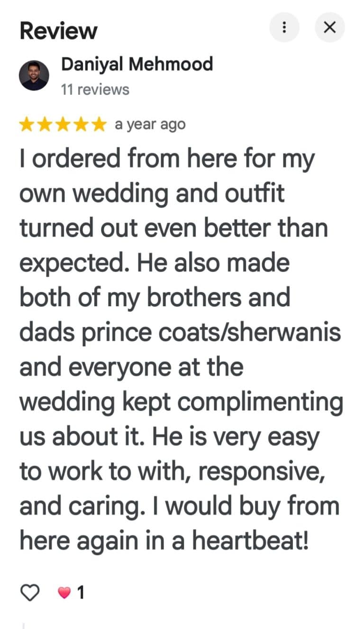Viewport: 364px width, 629px height.
Task: Like the review with the heart outline
Action: 31,592
